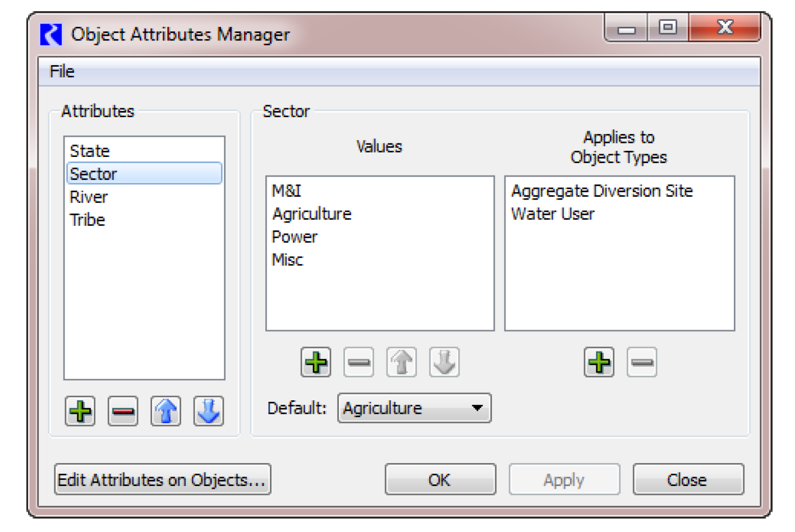This screenshot has height=532, width=795.
Task: Select the Tribe attribute
Action: point(88,220)
